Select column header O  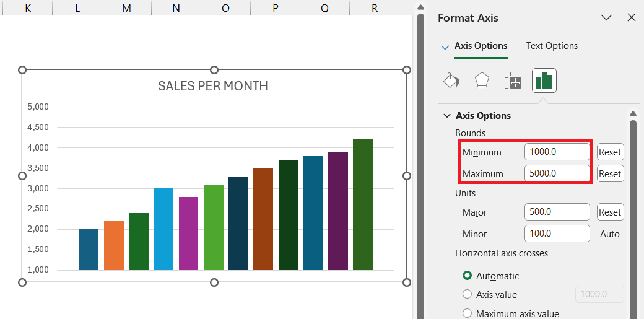(x=225, y=8)
